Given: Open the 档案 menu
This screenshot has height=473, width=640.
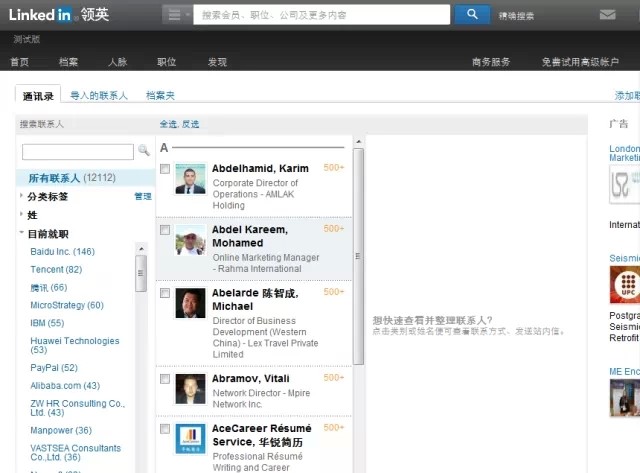Looking at the screenshot, I should (68, 62).
